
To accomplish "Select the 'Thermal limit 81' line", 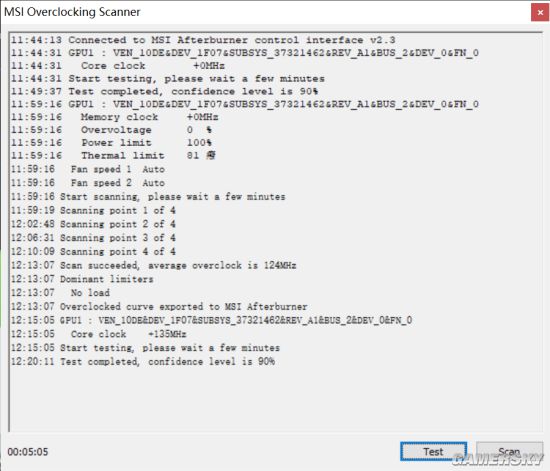I will (x=113, y=155).
